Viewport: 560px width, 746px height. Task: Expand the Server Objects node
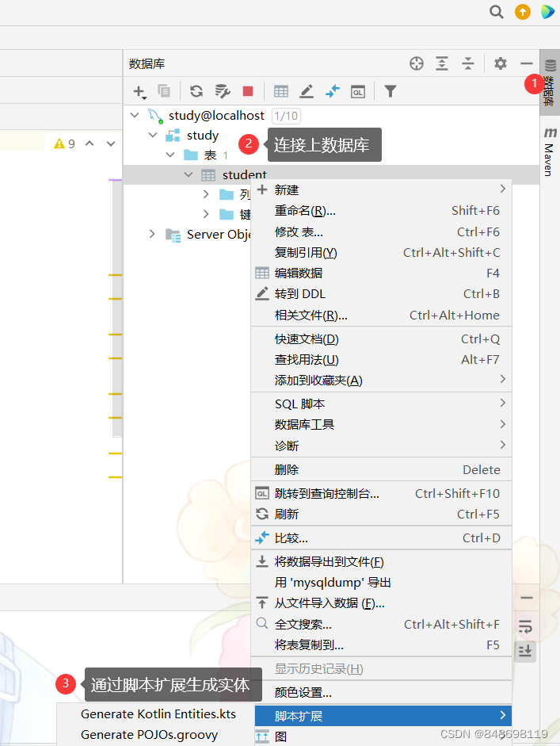[x=152, y=234]
